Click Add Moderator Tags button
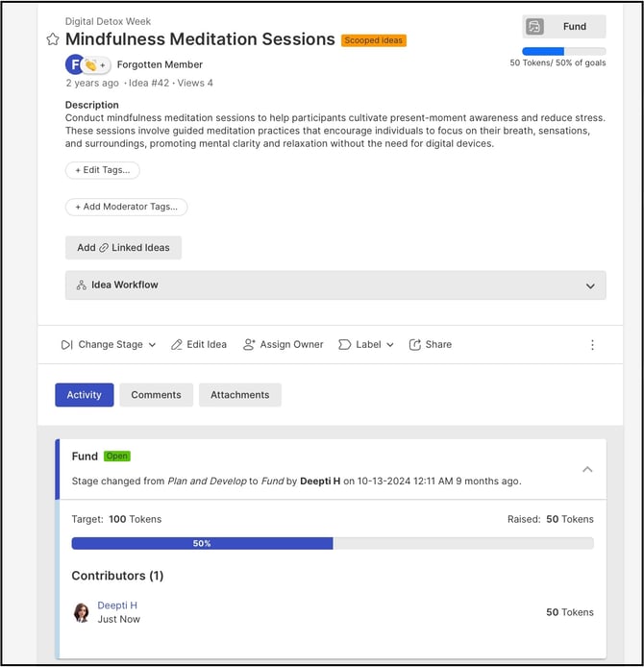This screenshot has height=667, width=644. coord(126,207)
